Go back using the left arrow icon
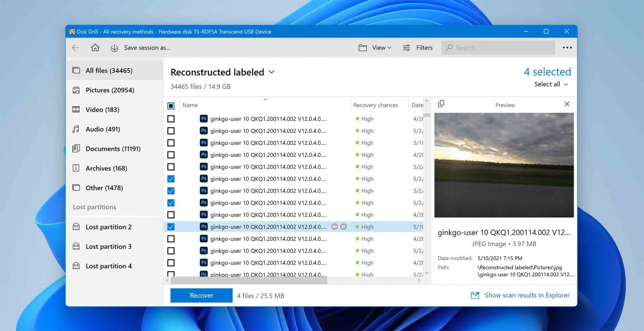The image size is (644, 331). (75, 48)
